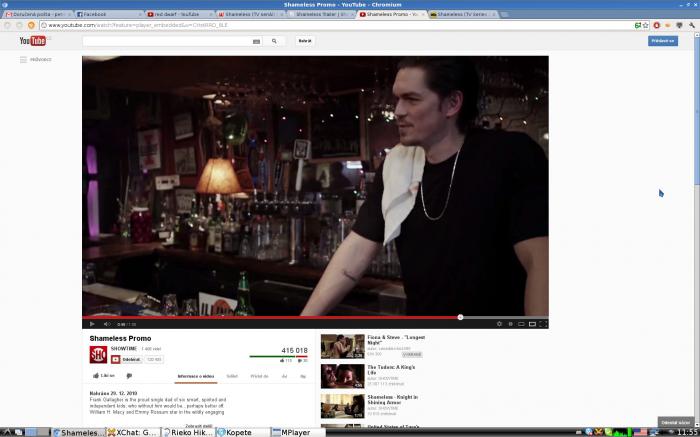The width and height of the screenshot is (700, 437).
Task: Like the video with thumbs up
Action: pos(104,376)
